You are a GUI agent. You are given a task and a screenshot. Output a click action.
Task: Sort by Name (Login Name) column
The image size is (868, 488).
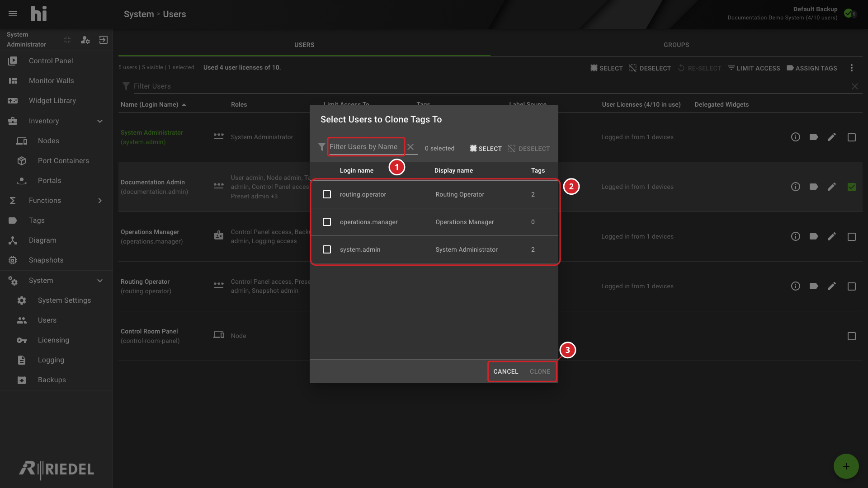[x=153, y=104]
